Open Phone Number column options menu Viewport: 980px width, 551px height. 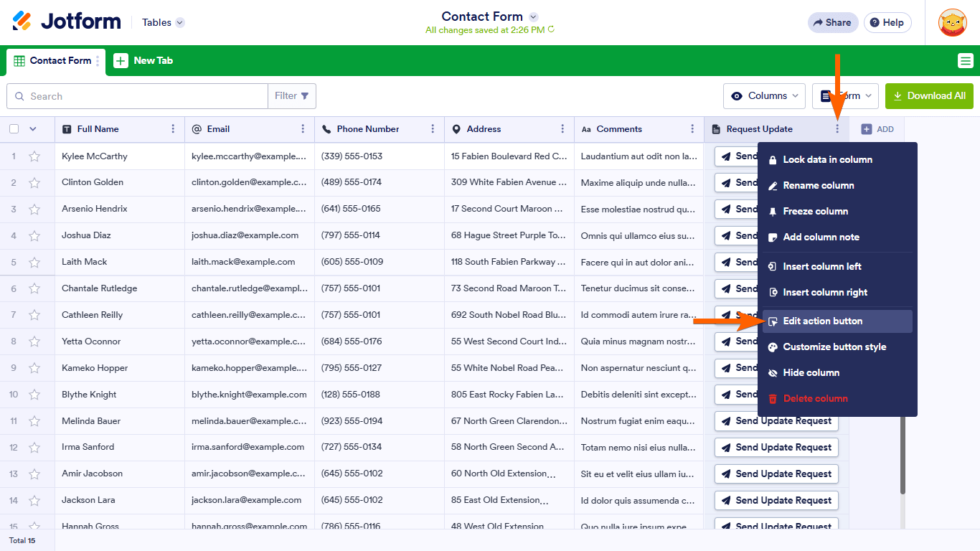click(x=433, y=129)
